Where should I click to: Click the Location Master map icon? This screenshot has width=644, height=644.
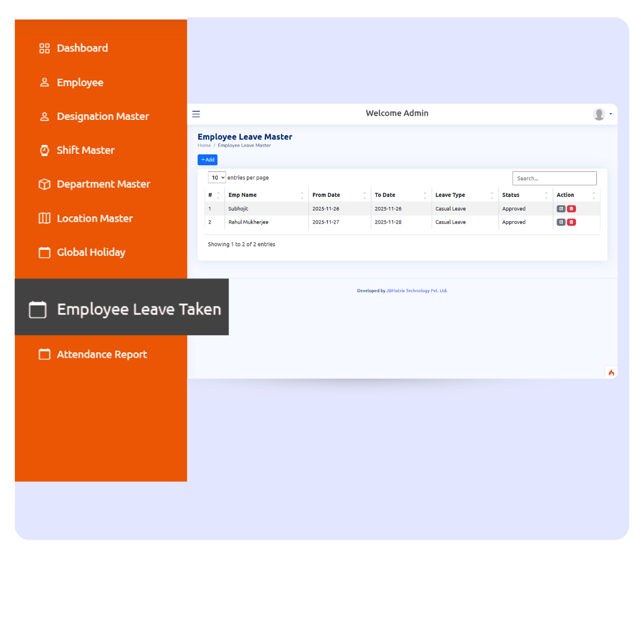tap(45, 218)
